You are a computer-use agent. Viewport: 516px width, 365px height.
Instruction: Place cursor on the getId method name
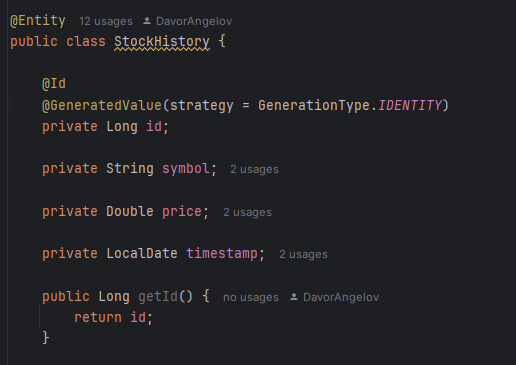[x=158, y=296]
